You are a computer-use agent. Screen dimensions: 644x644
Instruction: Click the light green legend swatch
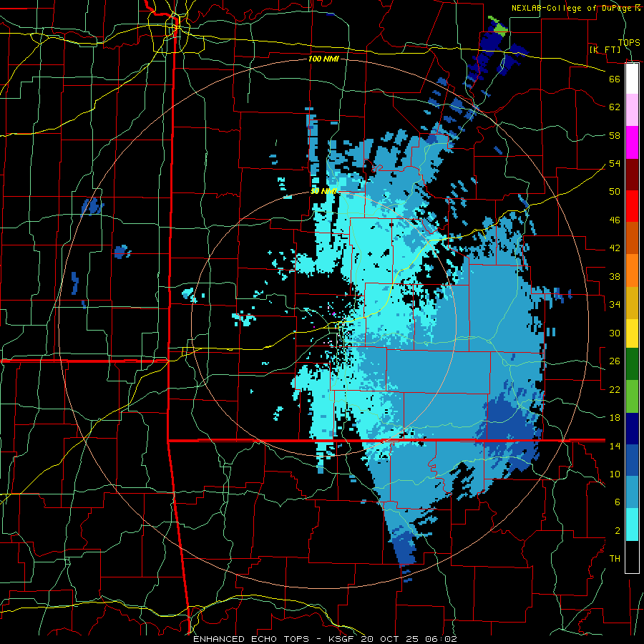pyautogui.click(x=632, y=396)
